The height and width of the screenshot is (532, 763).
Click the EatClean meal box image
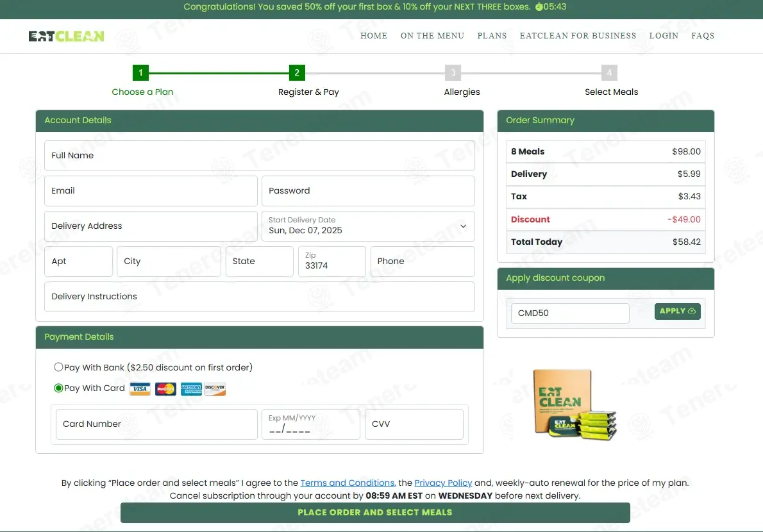pyautogui.click(x=575, y=405)
